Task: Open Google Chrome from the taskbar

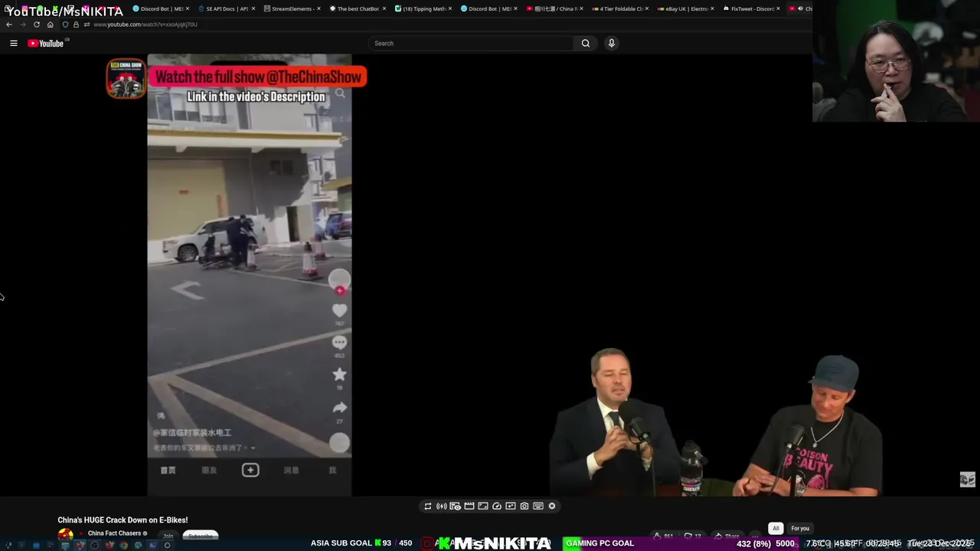Action: point(123,545)
